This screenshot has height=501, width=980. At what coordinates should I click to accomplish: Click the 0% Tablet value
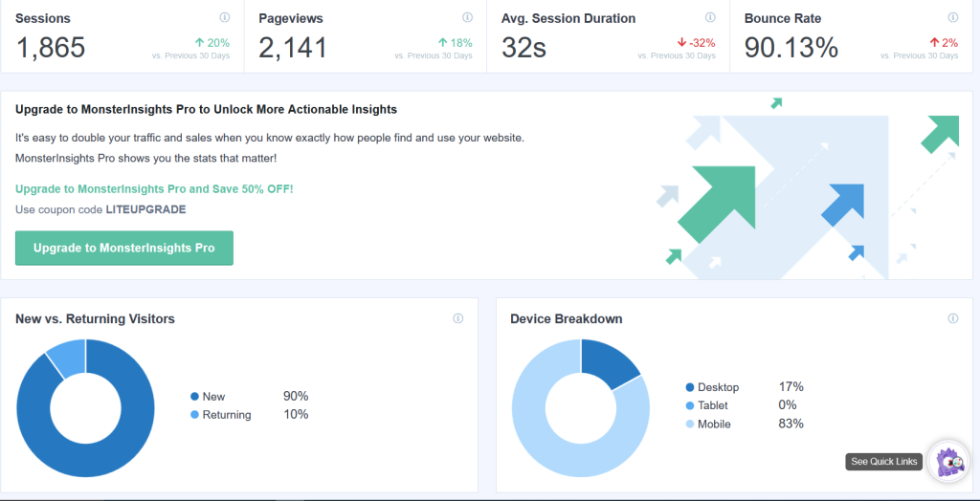(x=788, y=405)
